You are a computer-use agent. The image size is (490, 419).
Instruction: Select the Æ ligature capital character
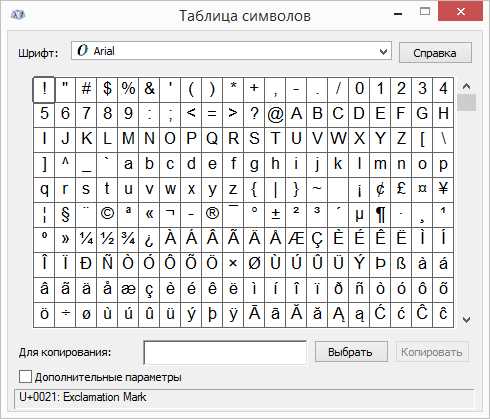click(x=296, y=240)
